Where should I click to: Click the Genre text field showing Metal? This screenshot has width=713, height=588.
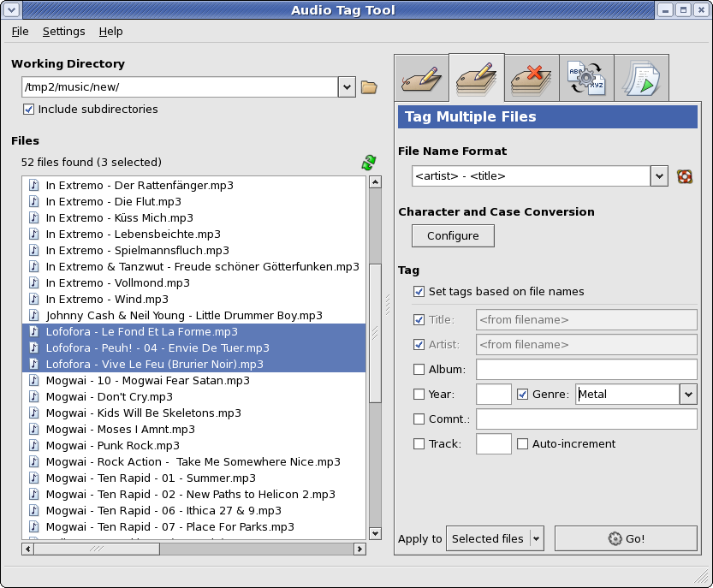point(627,395)
